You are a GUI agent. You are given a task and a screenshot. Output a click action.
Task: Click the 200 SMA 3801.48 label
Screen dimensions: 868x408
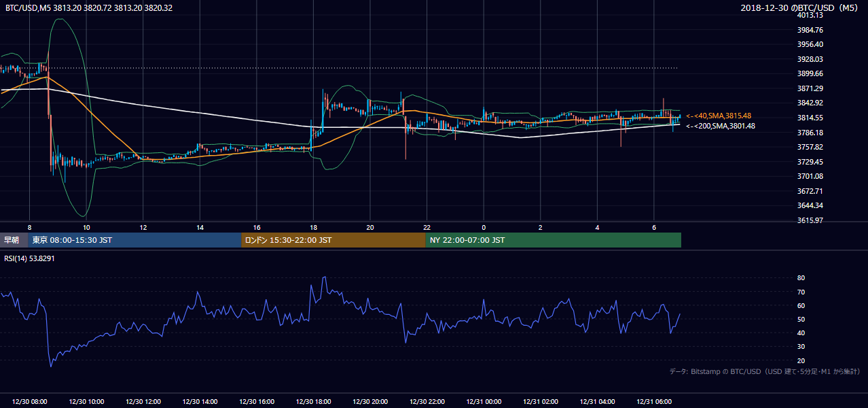pyautogui.click(x=720, y=126)
